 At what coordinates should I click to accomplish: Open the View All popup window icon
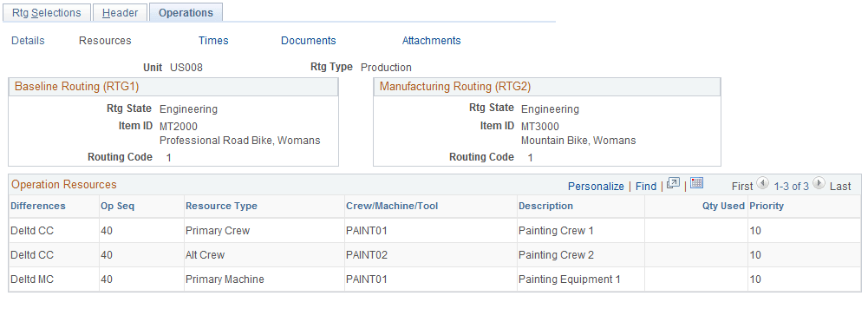(x=673, y=183)
